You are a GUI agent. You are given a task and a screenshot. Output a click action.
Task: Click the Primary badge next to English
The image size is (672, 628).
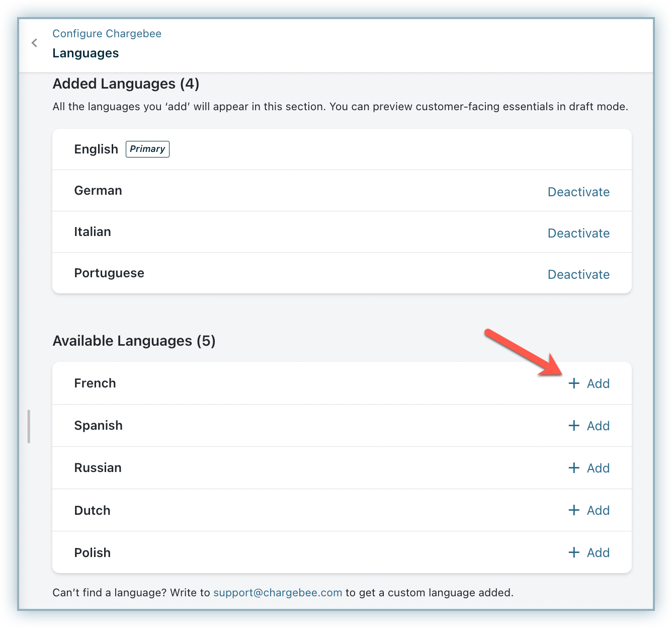click(147, 149)
